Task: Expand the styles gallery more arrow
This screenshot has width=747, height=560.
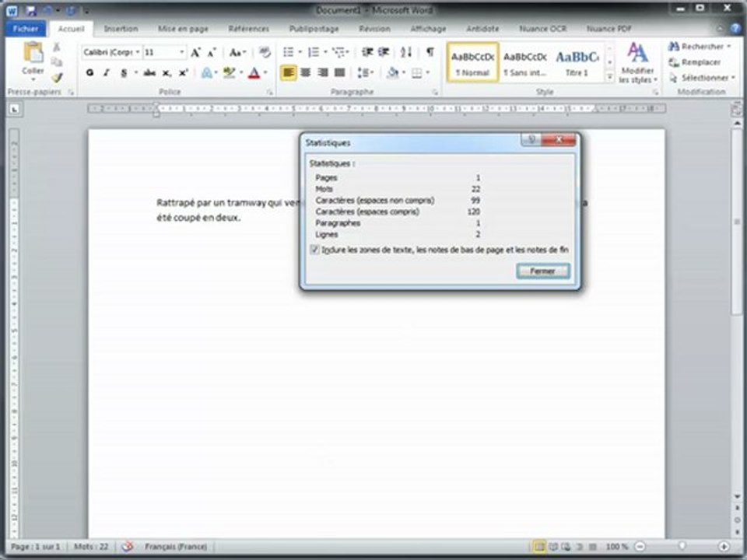Action: tap(609, 77)
